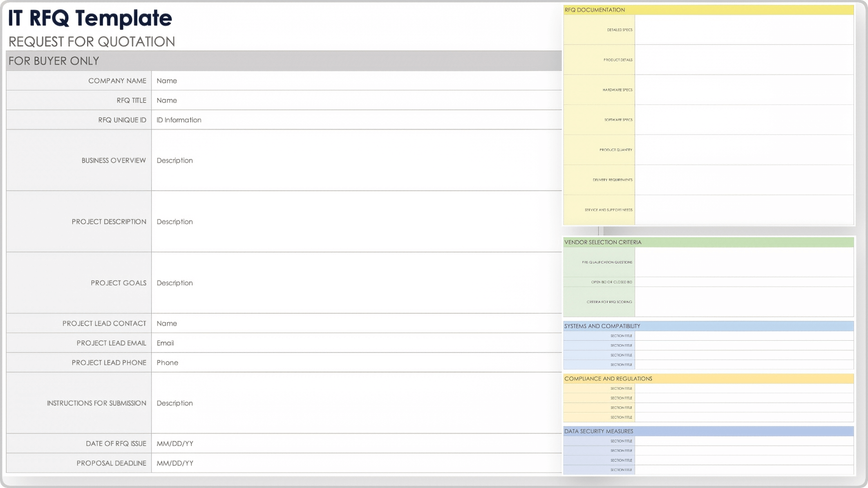The width and height of the screenshot is (868, 488).
Task: Click the Detailed Specs entry cell
Action: (x=744, y=30)
